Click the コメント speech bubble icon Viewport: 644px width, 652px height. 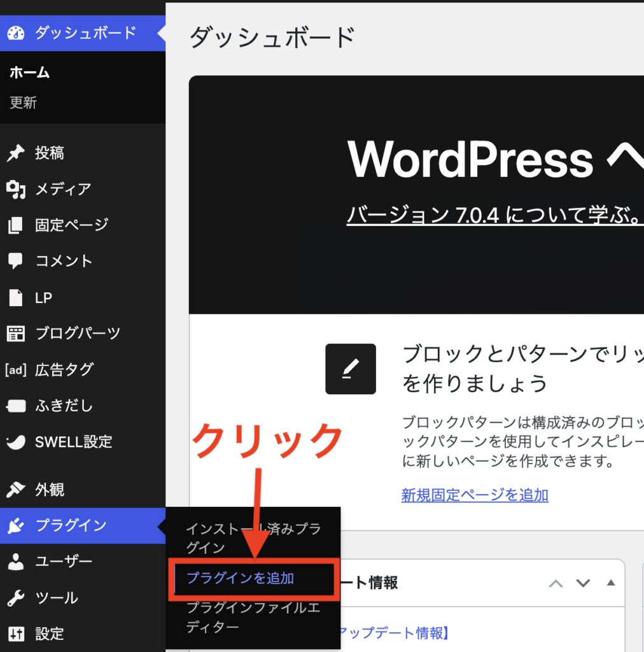(x=16, y=261)
